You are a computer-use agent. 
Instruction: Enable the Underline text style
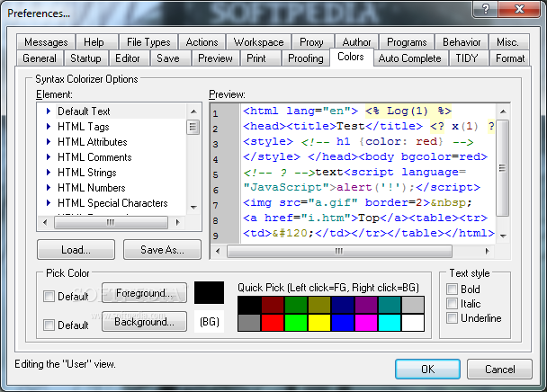click(453, 318)
